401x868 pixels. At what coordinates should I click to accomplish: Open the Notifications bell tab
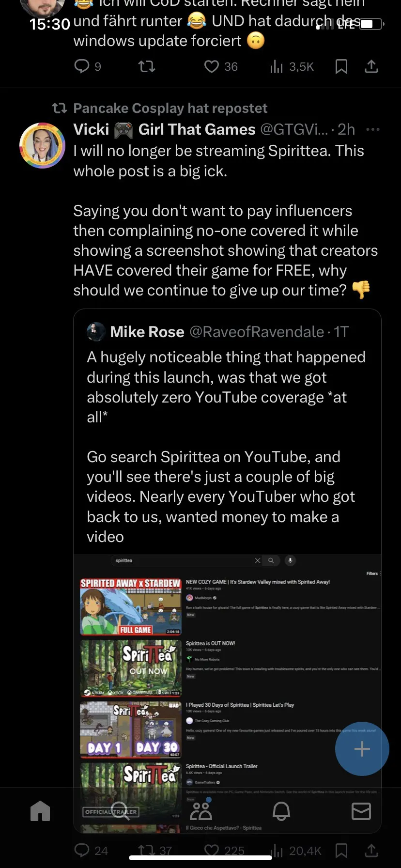point(281,811)
